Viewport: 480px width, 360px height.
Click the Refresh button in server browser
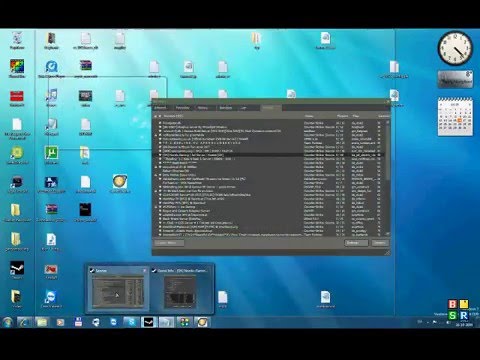(356, 243)
